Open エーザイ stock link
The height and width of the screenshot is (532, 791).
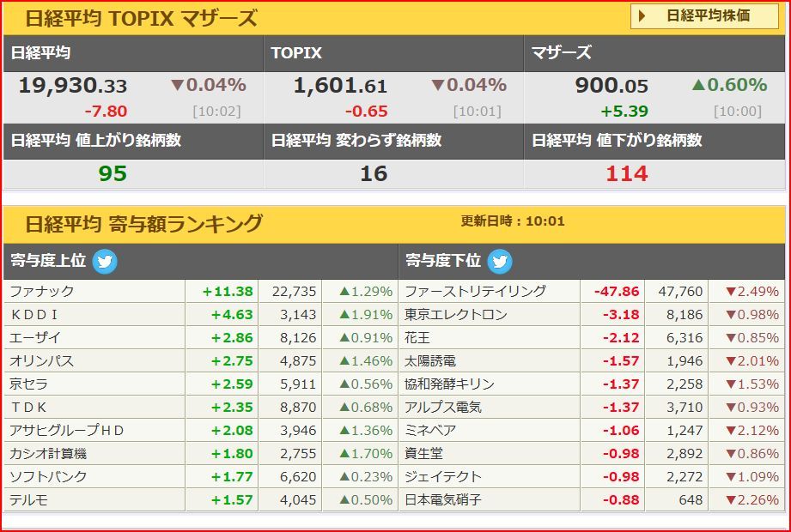pos(35,338)
